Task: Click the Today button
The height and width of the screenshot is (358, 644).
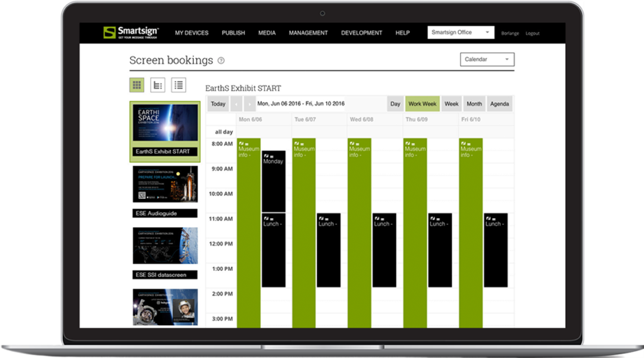Action: coord(218,104)
